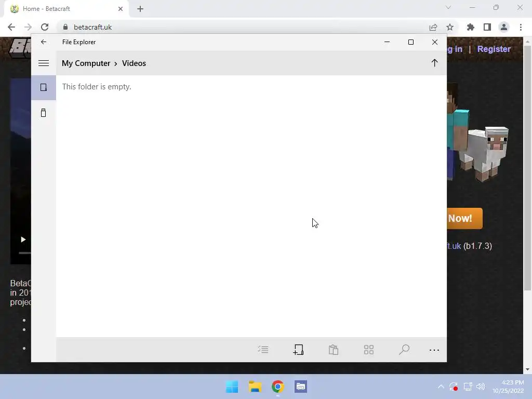Open more options ellipsis menu
The height and width of the screenshot is (399, 532).
coord(434,350)
